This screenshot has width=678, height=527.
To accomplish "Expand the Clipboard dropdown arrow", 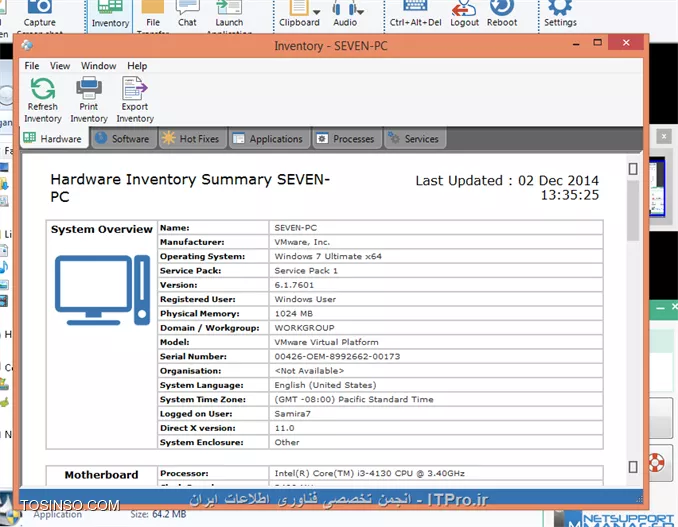I will (317, 12).
